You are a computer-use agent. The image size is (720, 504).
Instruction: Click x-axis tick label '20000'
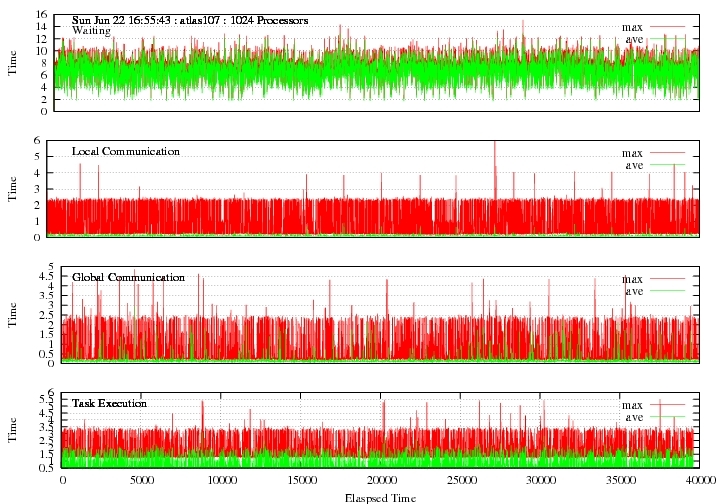coord(381,480)
